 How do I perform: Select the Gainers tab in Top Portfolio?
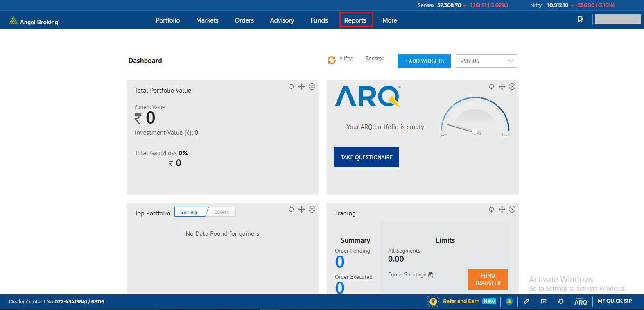pyautogui.click(x=189, y=212)
